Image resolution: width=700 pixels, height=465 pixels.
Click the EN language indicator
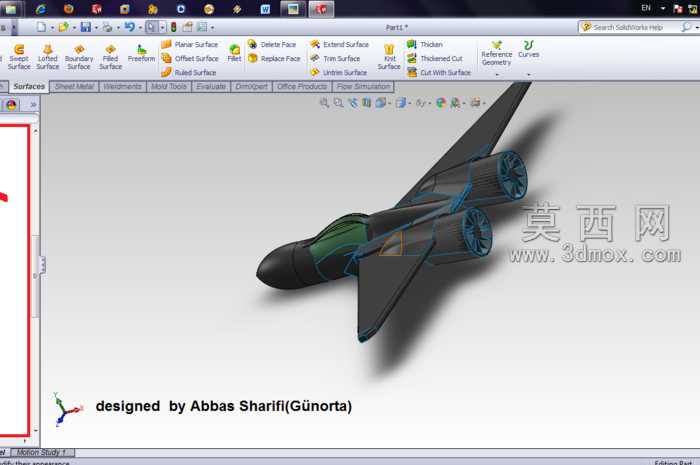[x=646, y=8]
